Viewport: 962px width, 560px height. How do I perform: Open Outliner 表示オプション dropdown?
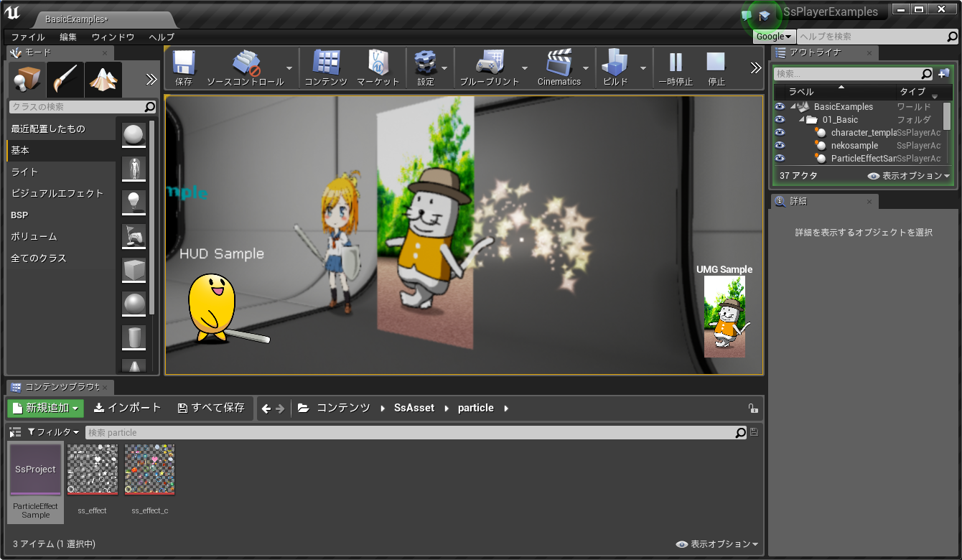pyautogui.click(x=909, y=175)
